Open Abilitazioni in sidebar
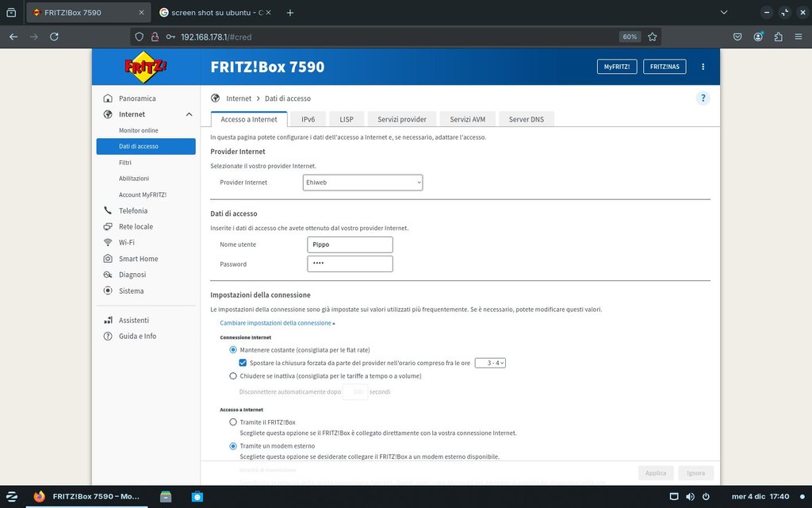 (133, 179)
